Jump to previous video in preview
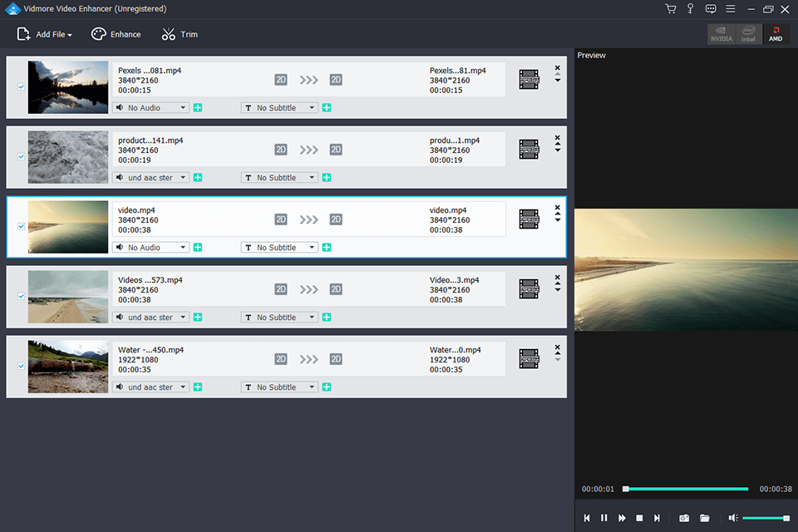Image resolution: width=798 pixels, height=532 pixels. point(587,518)
